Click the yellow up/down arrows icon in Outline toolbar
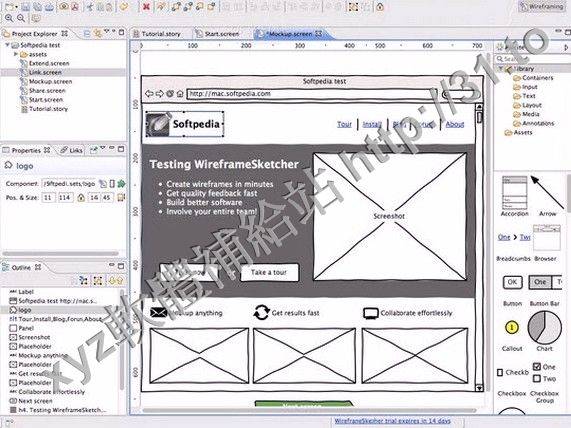571x428 pixels. coord(115,280)
